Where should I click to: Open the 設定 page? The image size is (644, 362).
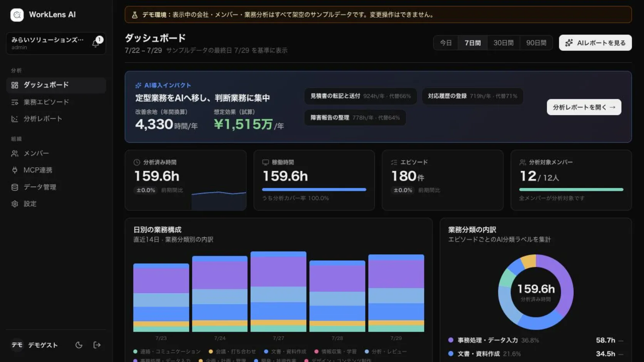(56, 204)
